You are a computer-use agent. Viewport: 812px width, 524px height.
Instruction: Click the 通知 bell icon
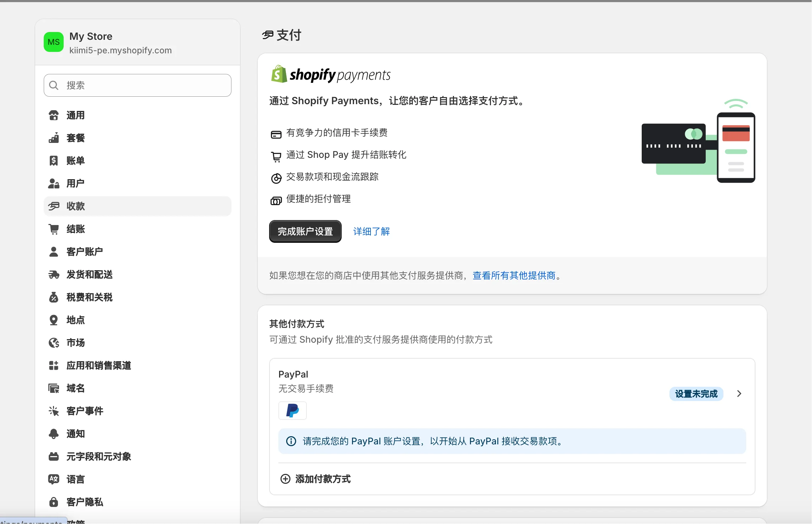(54, 434)
